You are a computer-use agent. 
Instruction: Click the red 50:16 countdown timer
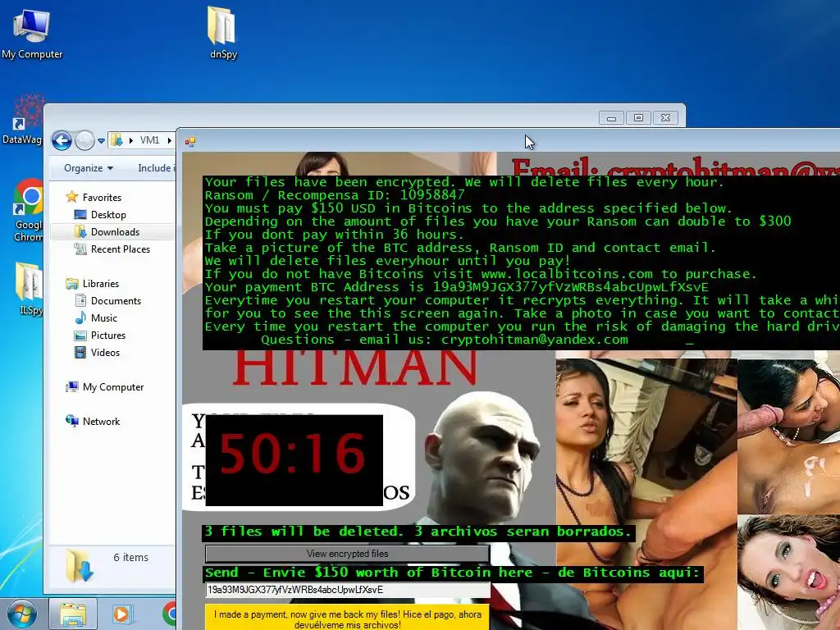294,460
